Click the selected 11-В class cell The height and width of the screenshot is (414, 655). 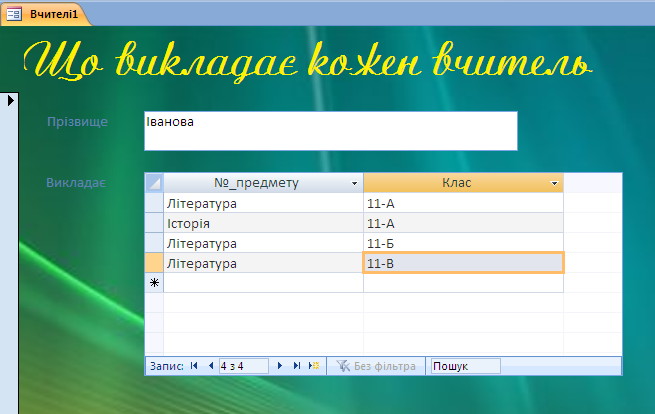[463, 263]
